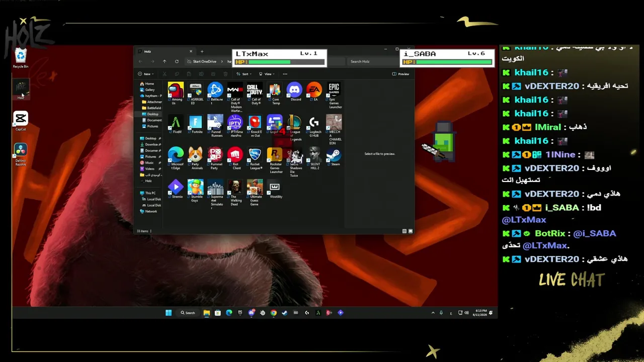Select the SILENT HILL 2 shortcut

(314, 158)
